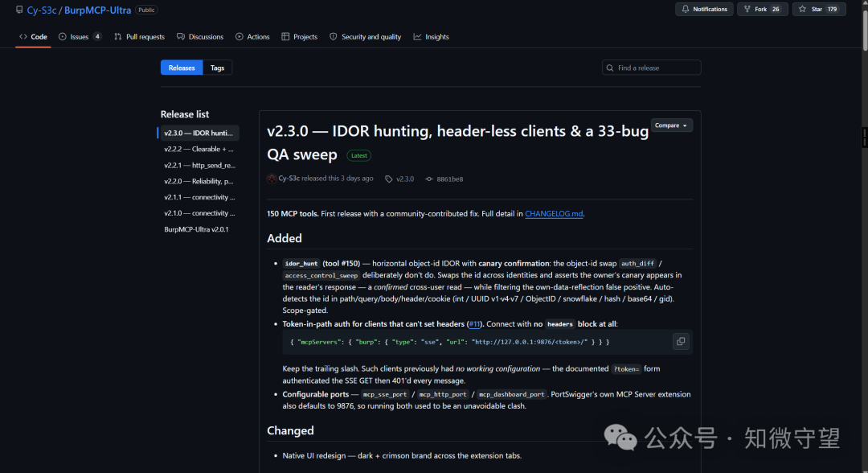Focus the Find a release search field

click(652, 68)
